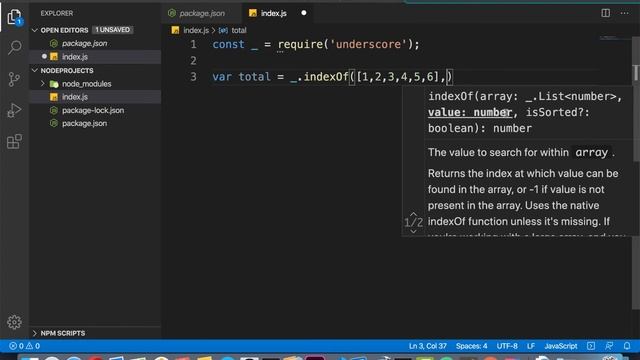Select index.js in the NODEPROJECTS tree
Screen dimensions: 640x360
pyautogui.click(x=96, y=97)
